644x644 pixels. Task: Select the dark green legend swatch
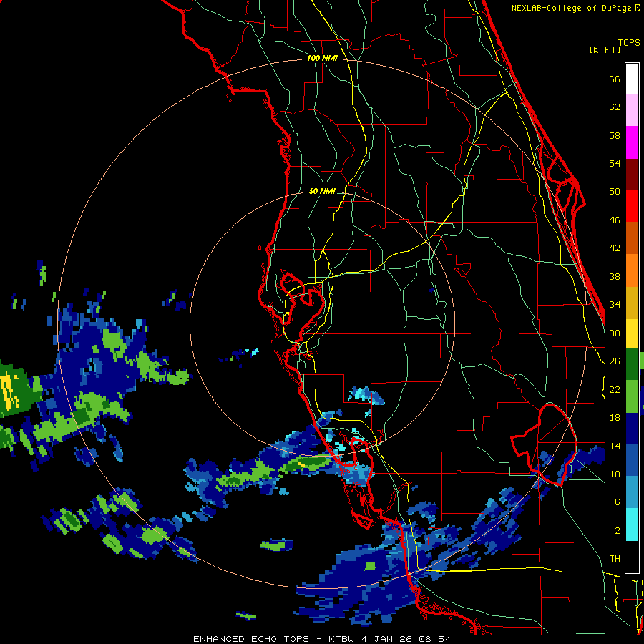[632, 364]
